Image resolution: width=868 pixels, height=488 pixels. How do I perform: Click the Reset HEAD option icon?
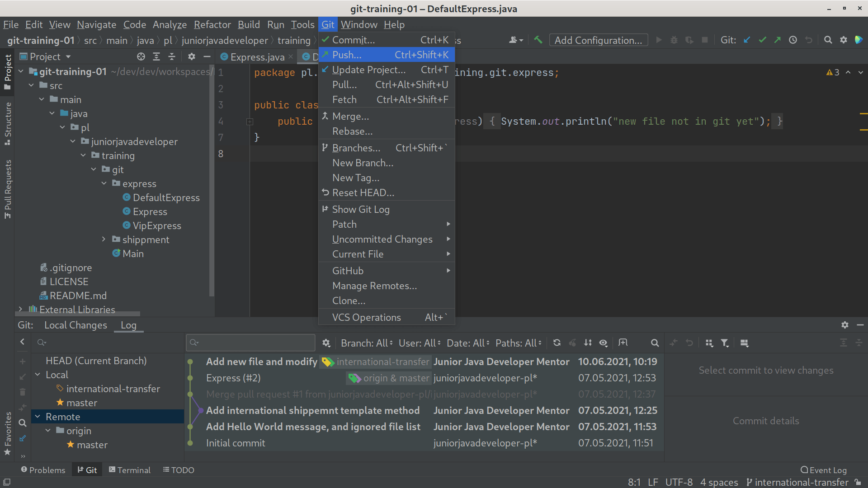tap(325, 192)
